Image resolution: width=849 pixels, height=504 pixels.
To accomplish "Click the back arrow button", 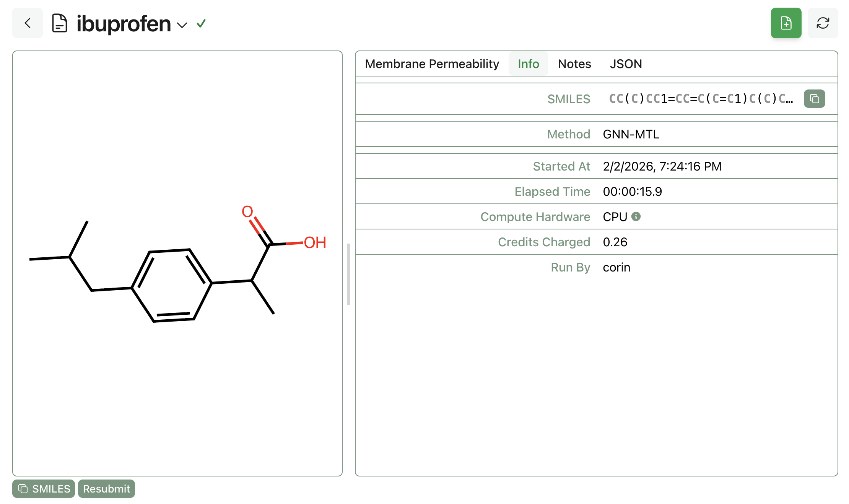I will click(28, 23).
